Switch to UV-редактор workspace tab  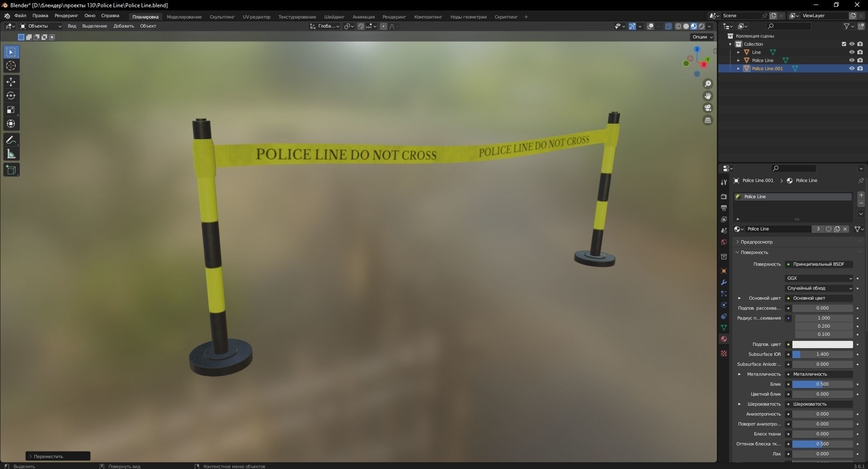pos(256,17)
